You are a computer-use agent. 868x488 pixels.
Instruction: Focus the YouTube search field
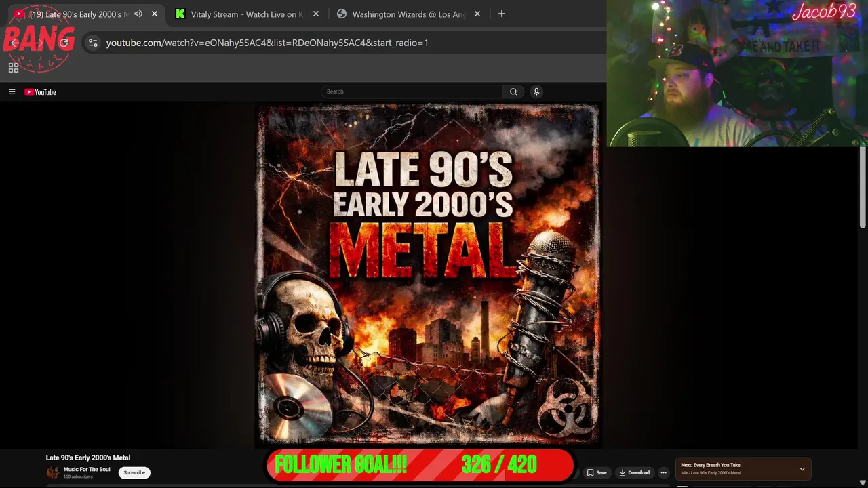(412, 91)
